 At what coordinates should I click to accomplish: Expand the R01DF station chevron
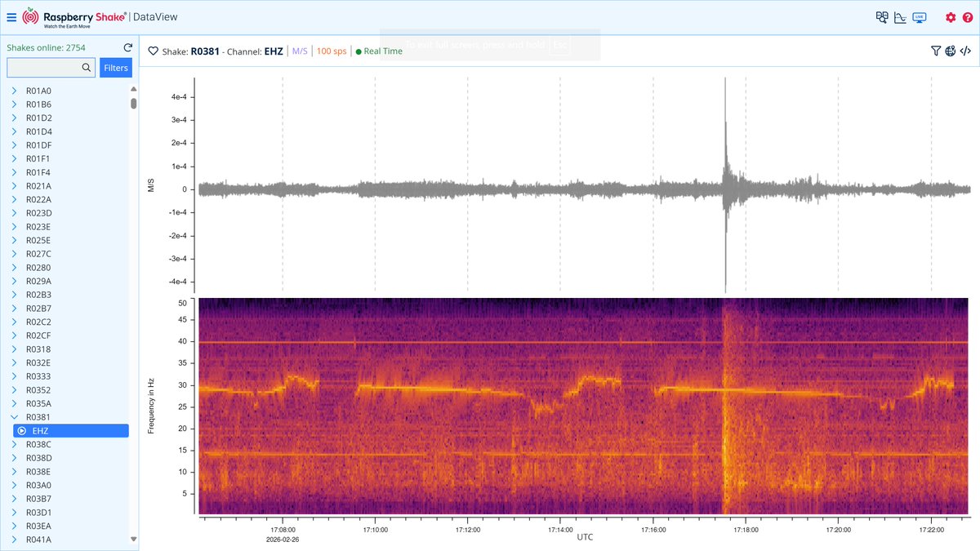pos(14,145)
